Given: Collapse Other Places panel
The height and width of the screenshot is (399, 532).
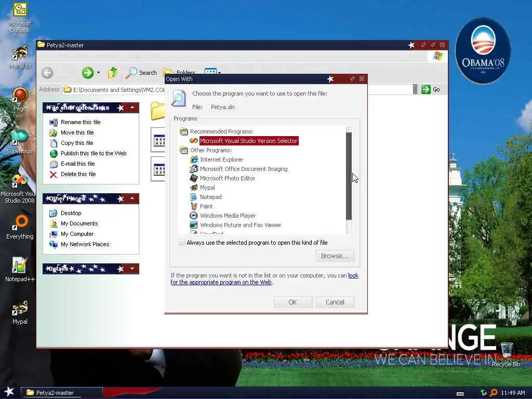Looking at the screenshot, I should [132, 198].
